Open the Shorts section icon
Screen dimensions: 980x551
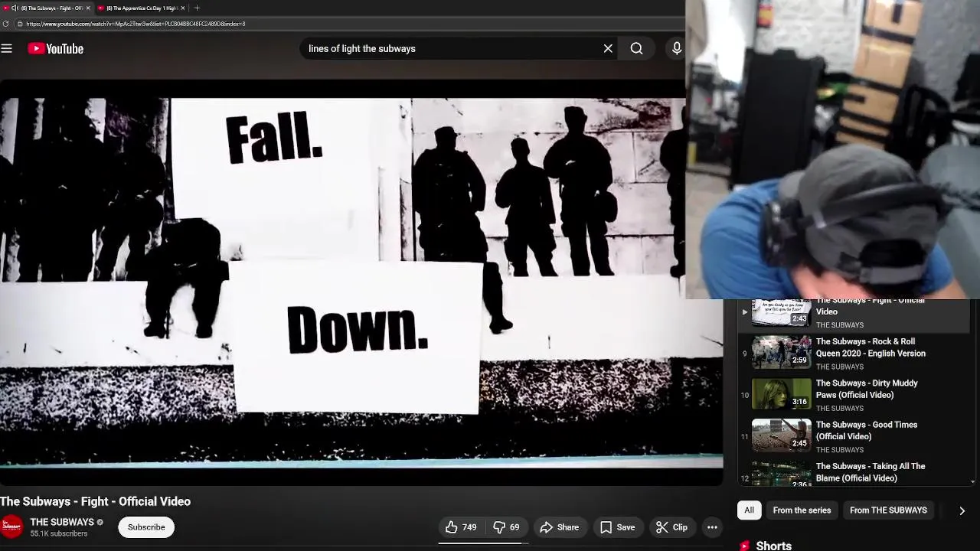tap(745, 546)
